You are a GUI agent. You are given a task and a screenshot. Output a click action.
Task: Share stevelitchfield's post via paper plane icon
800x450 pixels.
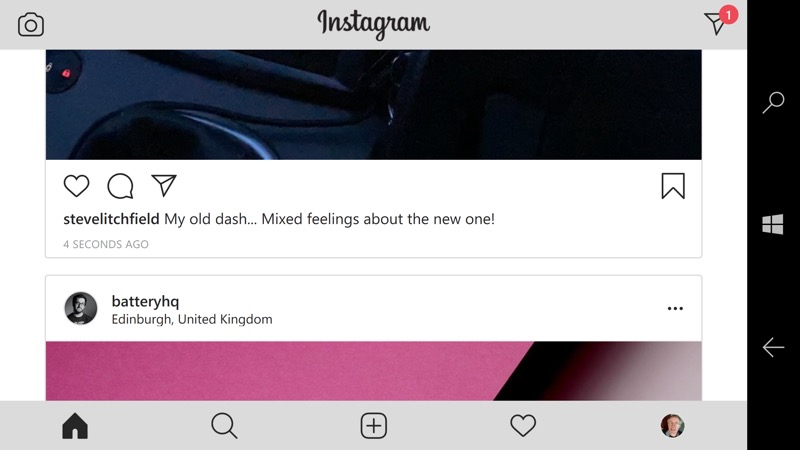click(x=164, y=185)
